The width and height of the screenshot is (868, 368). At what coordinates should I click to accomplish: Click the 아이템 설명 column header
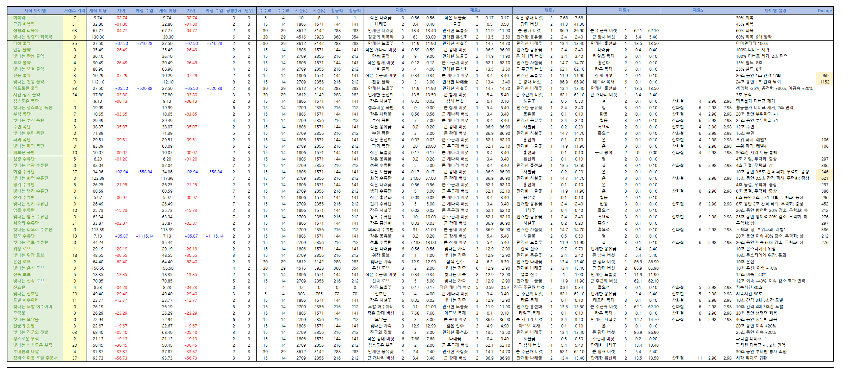775,10
